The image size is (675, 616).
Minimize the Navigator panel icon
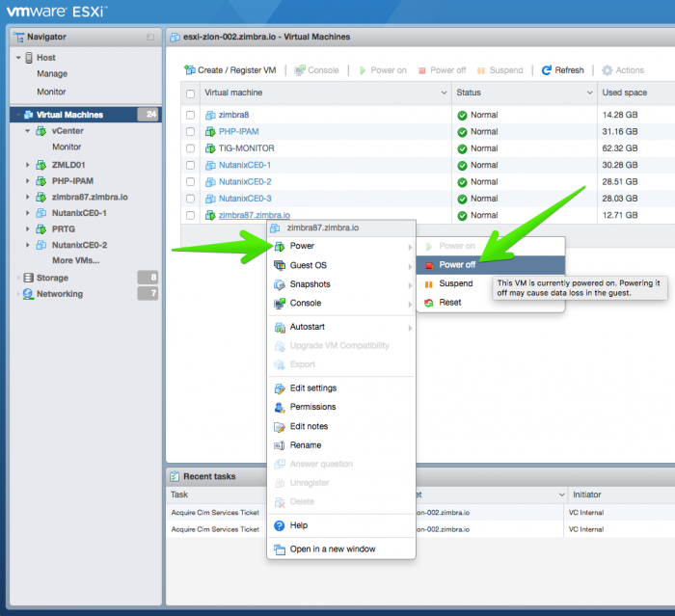click(150, 37)
